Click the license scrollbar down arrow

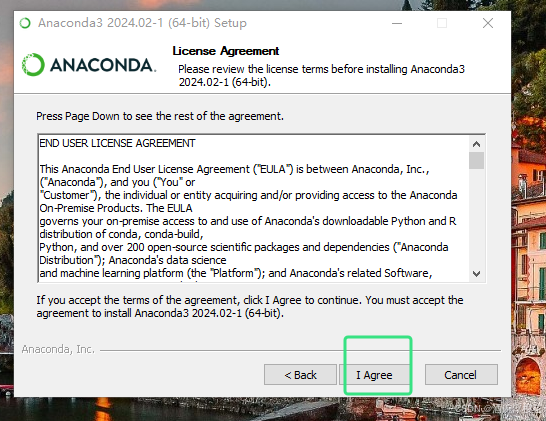476,274
